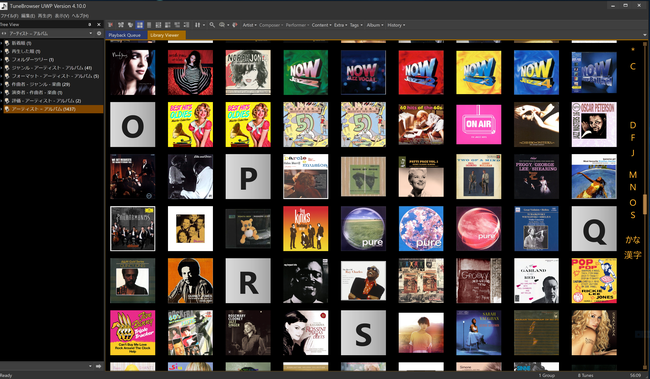Jump to かな in the index
The width and height of the screenshot is (650, 379).
pos(633,240)
